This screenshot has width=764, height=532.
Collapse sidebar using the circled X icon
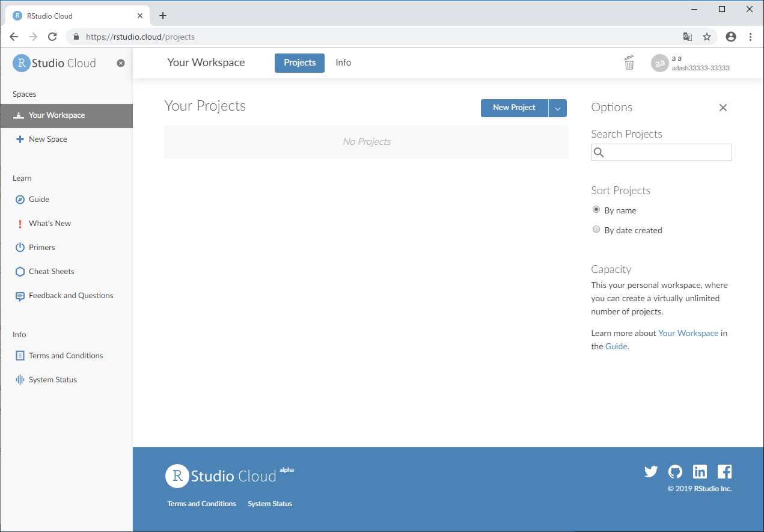[121, 63]
